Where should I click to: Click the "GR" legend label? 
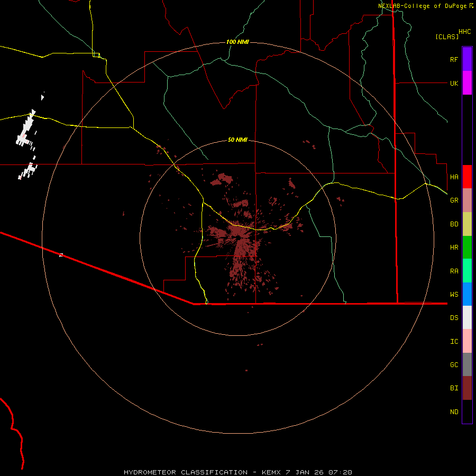point(454,200)
